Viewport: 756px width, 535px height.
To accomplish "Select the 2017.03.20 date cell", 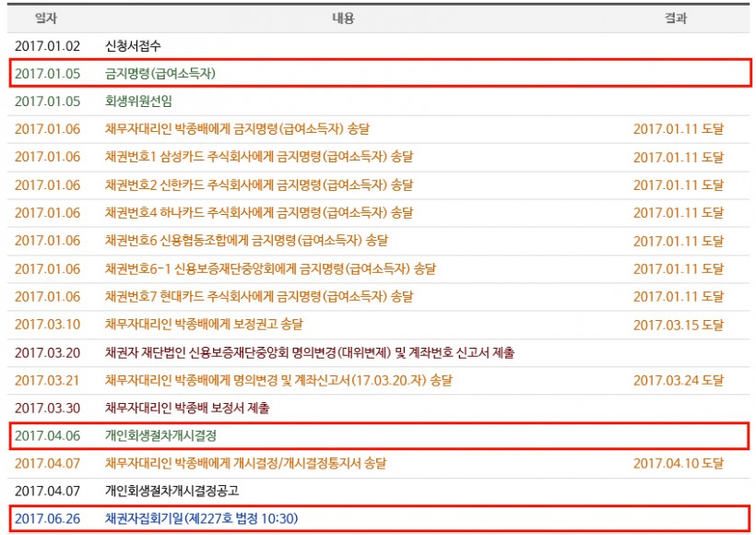I will (x=47, y=352).
